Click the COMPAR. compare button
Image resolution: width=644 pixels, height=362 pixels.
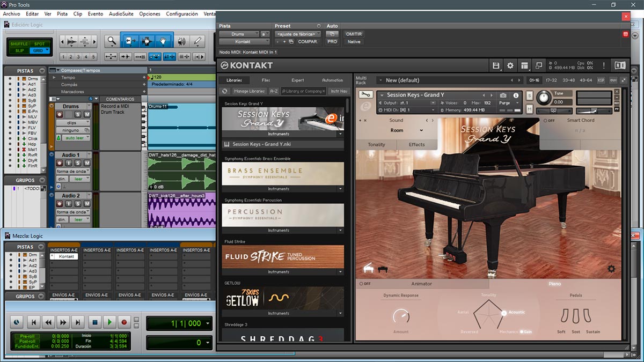(308, 41)
